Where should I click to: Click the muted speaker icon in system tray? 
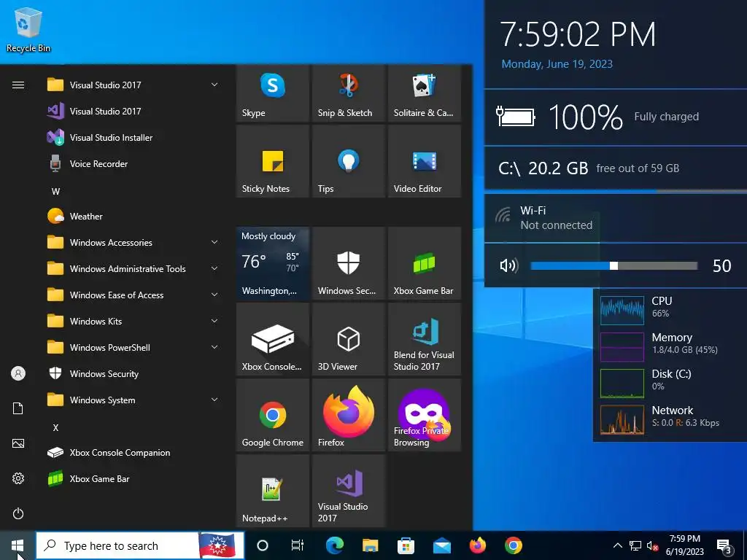[x=652, y=545]
